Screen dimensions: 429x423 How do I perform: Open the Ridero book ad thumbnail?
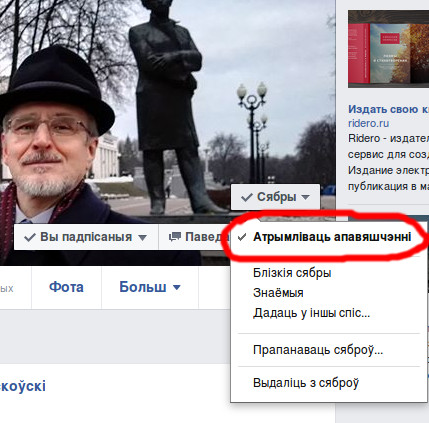388,49
